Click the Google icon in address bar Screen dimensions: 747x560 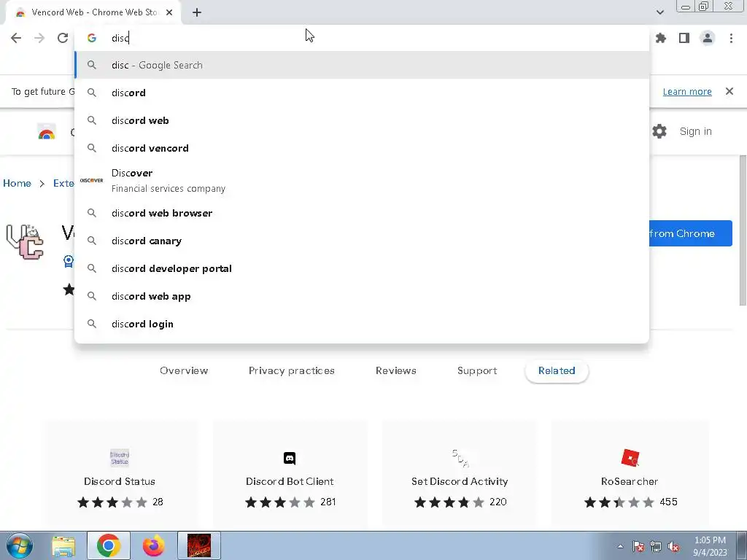pos(91,38)
